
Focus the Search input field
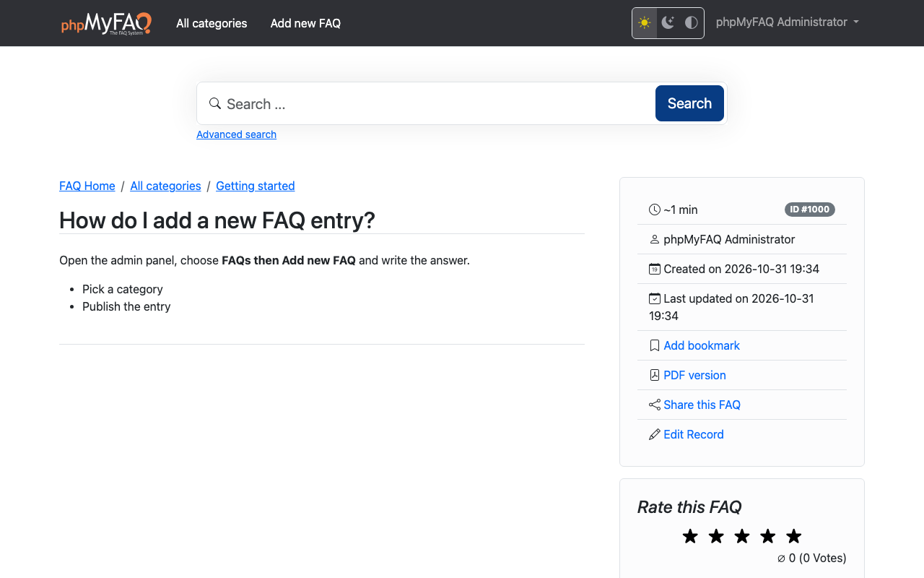[438, 103]
